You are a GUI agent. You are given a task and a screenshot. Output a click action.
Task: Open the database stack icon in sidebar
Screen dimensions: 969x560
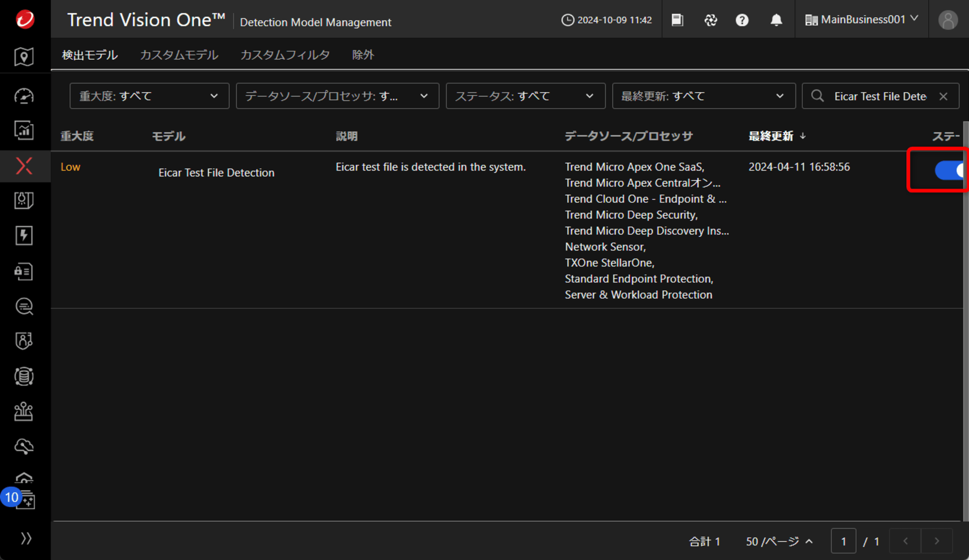(x=24, y=376)
